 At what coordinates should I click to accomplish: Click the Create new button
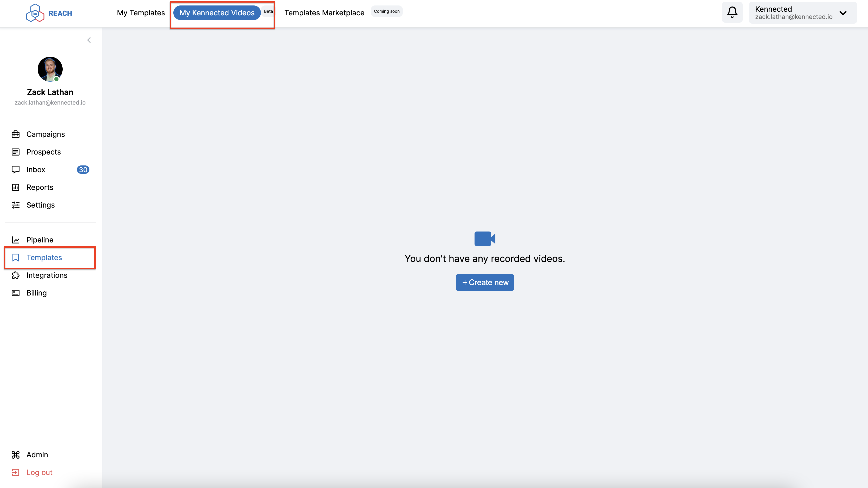(x=484, y=282)
